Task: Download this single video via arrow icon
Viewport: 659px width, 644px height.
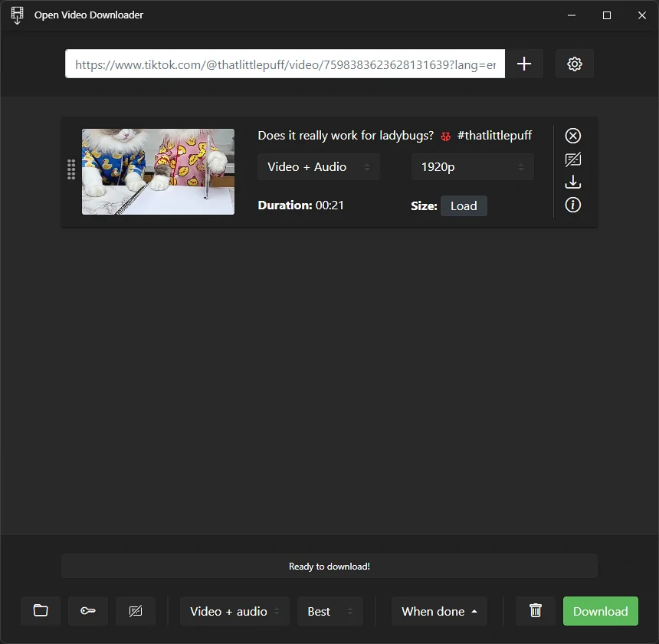Action: 573,182
